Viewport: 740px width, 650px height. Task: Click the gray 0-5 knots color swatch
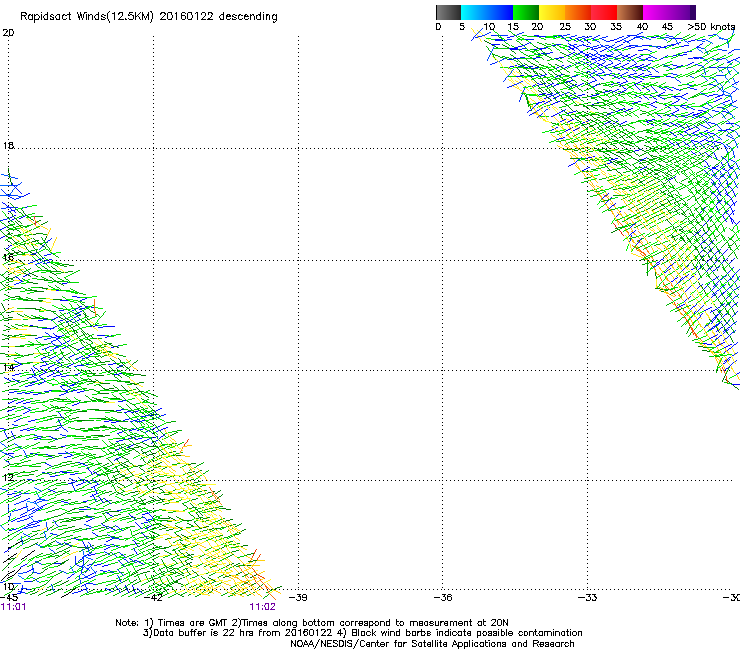pos(448,12)
